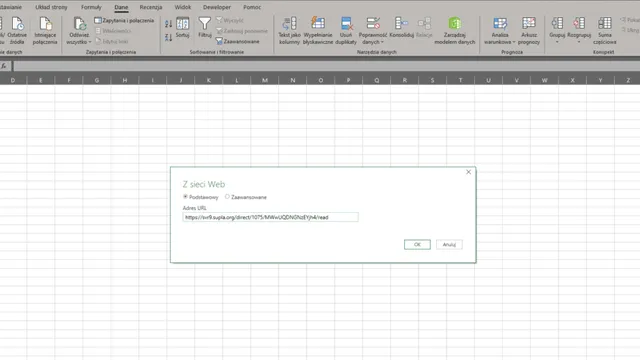640x360 pixels.
Task: Click the Rozgrupuj ungroup icon
Action: tap(579, 24)
